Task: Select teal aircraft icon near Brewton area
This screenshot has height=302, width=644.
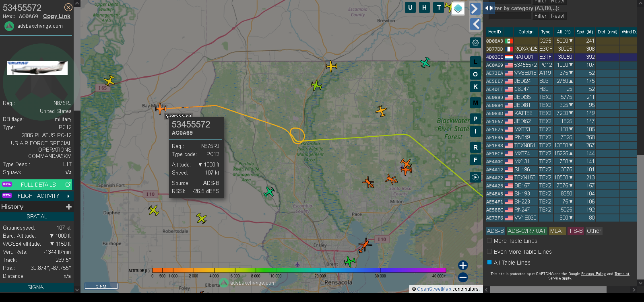Action: tap(425, 62)
